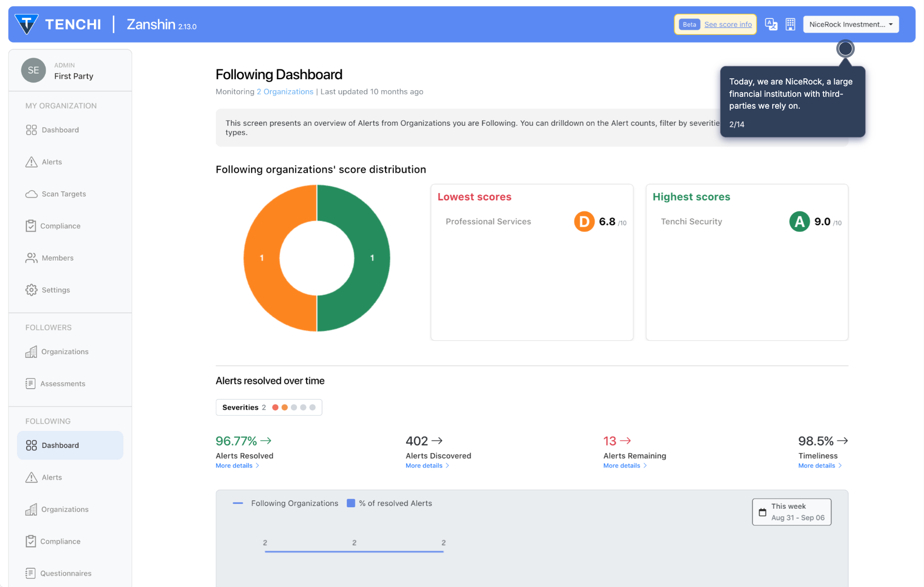Click the SE user avatar

click(x=33, y=70)
